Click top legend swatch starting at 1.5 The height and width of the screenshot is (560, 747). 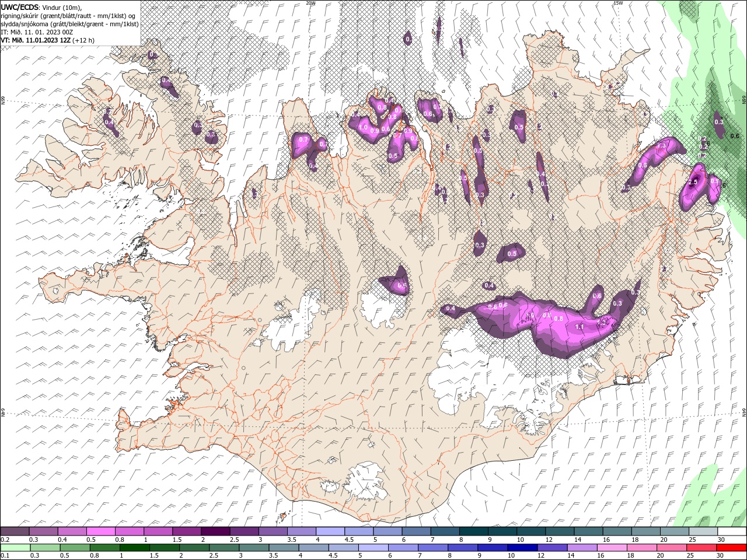coord(187,531)
